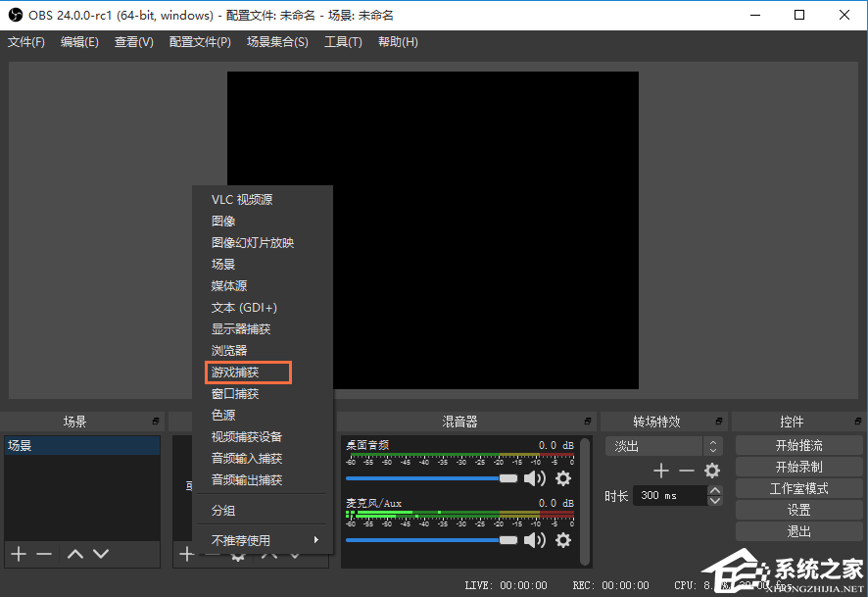Open Mic/Aux audio settings gear
This screenshot has width=868, height=597.
click(x=563, y=540)
